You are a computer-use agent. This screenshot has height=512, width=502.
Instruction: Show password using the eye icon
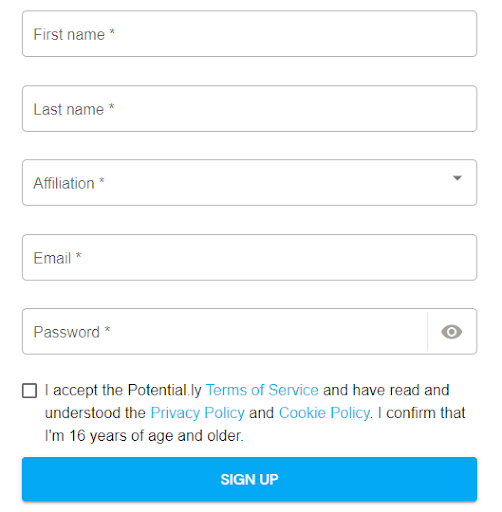(x=451, y=332)
